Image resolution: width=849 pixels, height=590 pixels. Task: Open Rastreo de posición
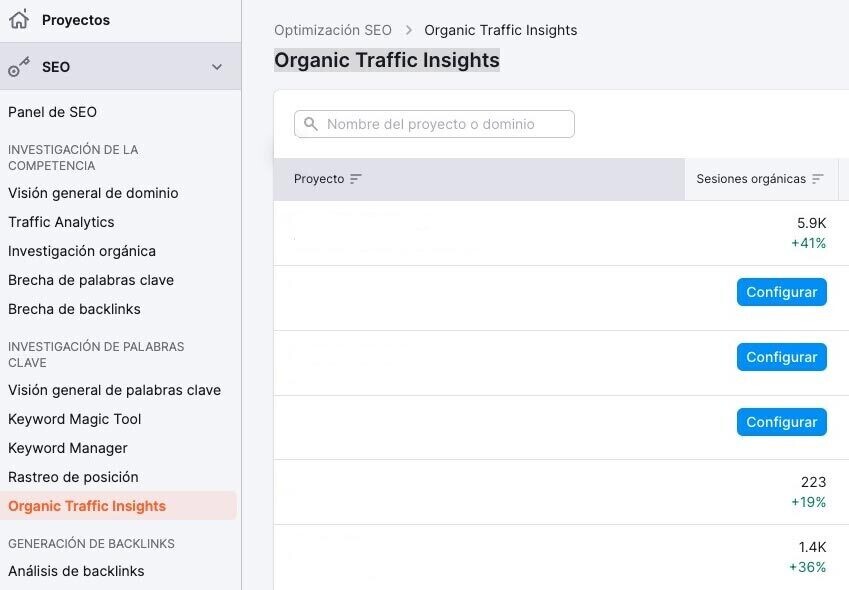tap(72, 477)
